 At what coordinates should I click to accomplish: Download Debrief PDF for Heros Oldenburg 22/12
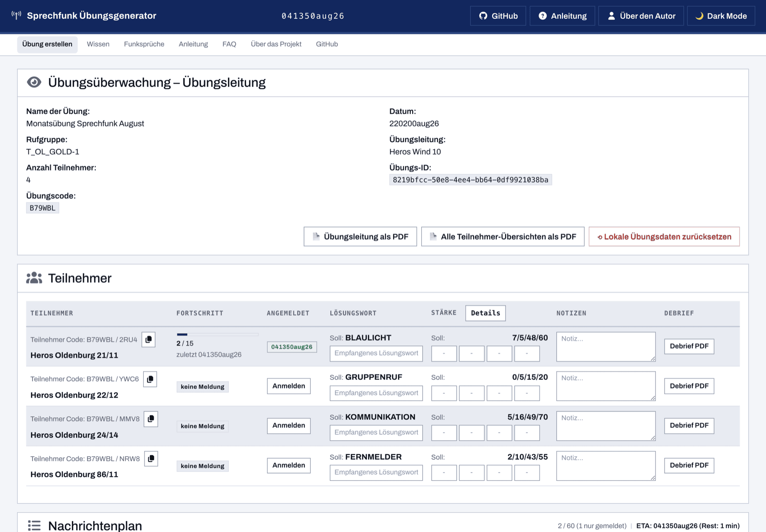pyautogui.click(x=689, y=386)
